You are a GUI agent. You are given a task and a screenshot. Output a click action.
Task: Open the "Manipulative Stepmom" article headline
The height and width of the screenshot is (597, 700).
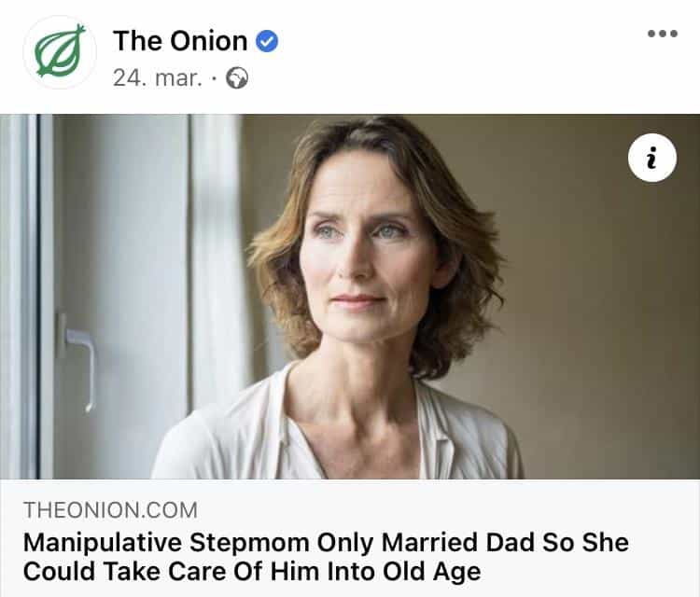tap(325, 556)
